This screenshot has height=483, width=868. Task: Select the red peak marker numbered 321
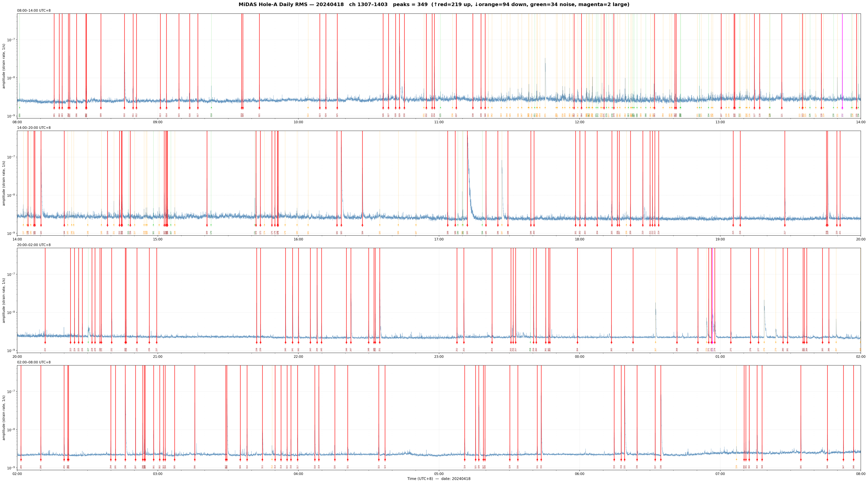click(348, 459)
